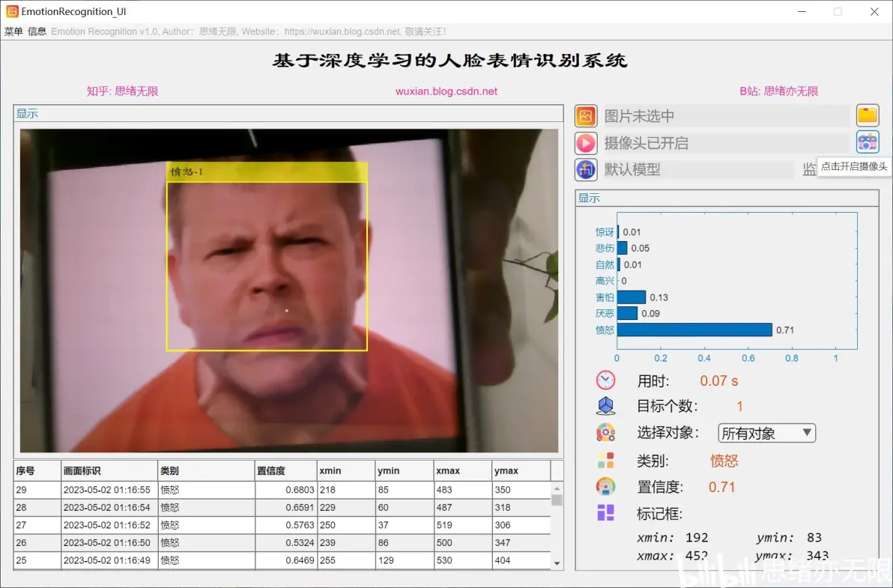Open the yellow folder browse icon
893x588 pixels.
point(868,115)
